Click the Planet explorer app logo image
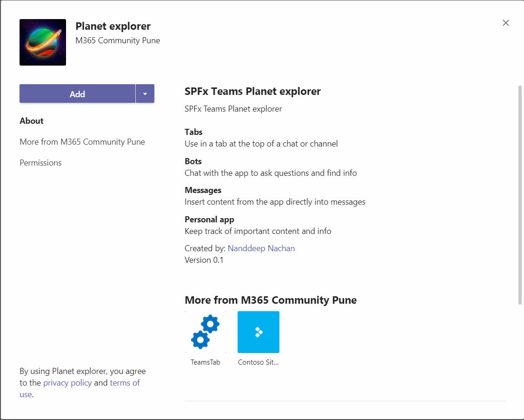Image resolution: width=524 pixels, height=420 pixels. tap(43, 42)
